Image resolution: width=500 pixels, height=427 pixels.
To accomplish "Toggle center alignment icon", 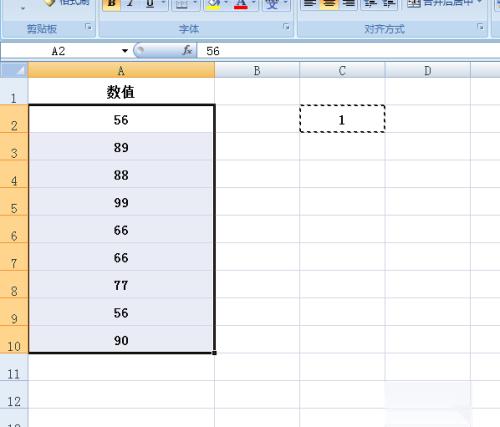I will point(329,4).
